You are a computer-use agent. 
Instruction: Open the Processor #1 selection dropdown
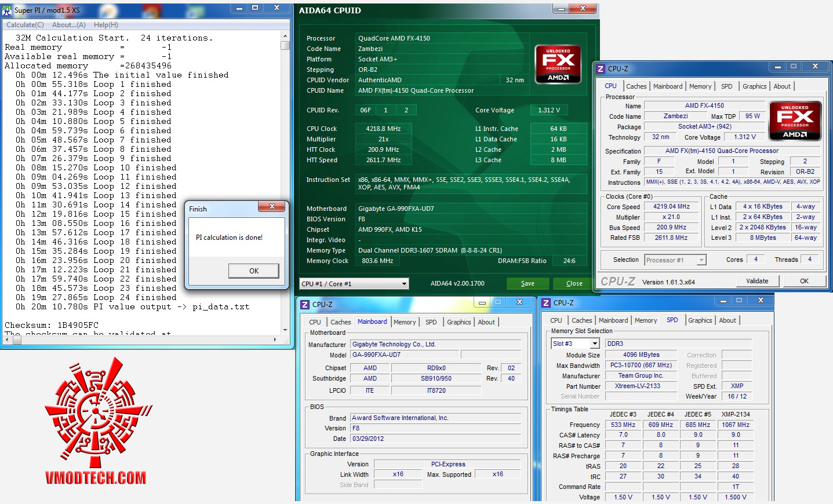[675, 260]
